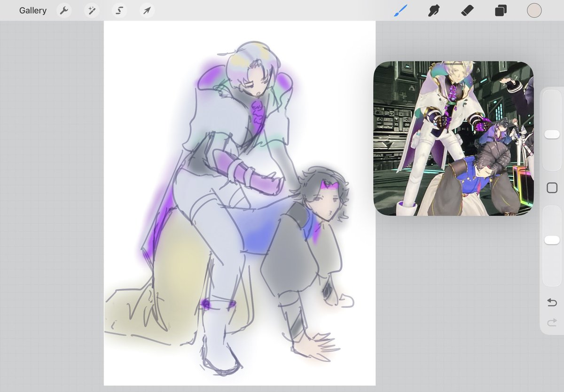This screenshot has width=564, height=392.
Task: Open the active color swatch picker
Action: [x=534, y=10]
